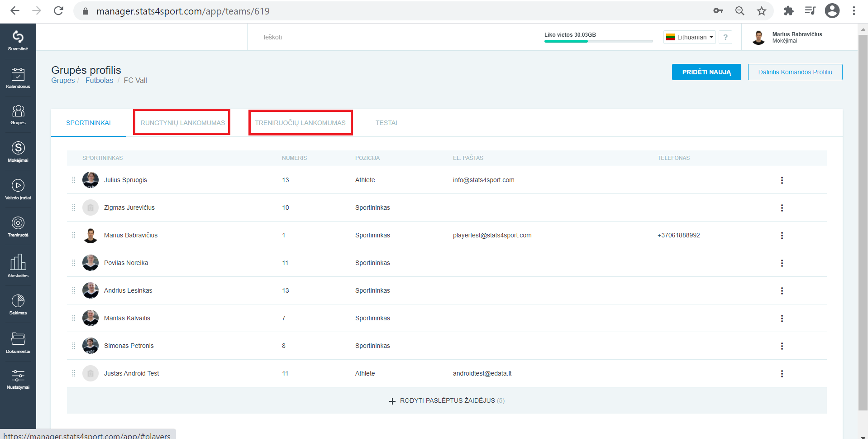Open Grupės section in sidebar

click(x=18, y=115)
